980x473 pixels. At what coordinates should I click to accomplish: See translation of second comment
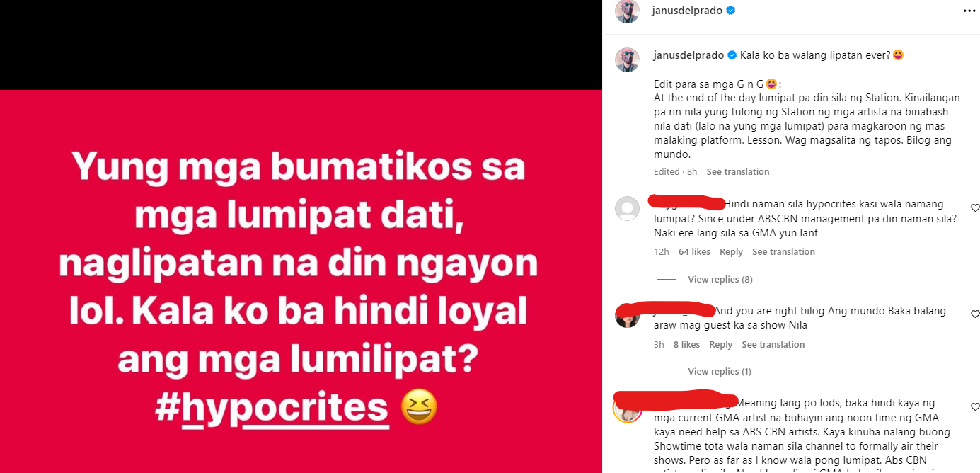click(x=773, y=345)
